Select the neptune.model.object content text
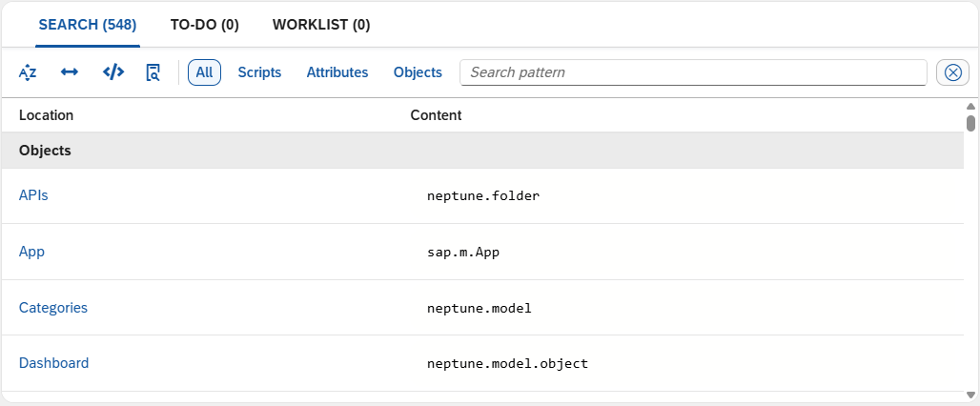 point(507,363)
